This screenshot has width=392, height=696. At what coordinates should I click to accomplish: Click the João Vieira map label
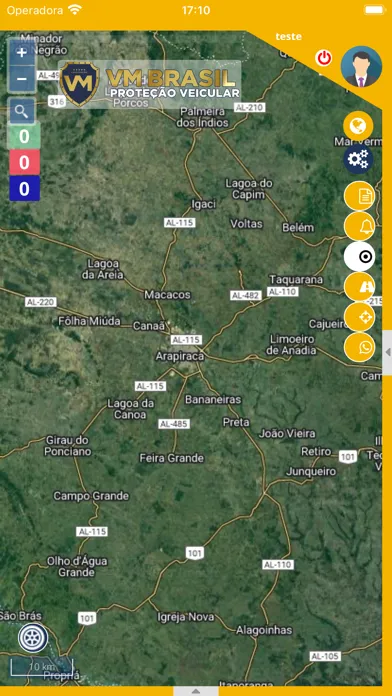tap(287, 433)
